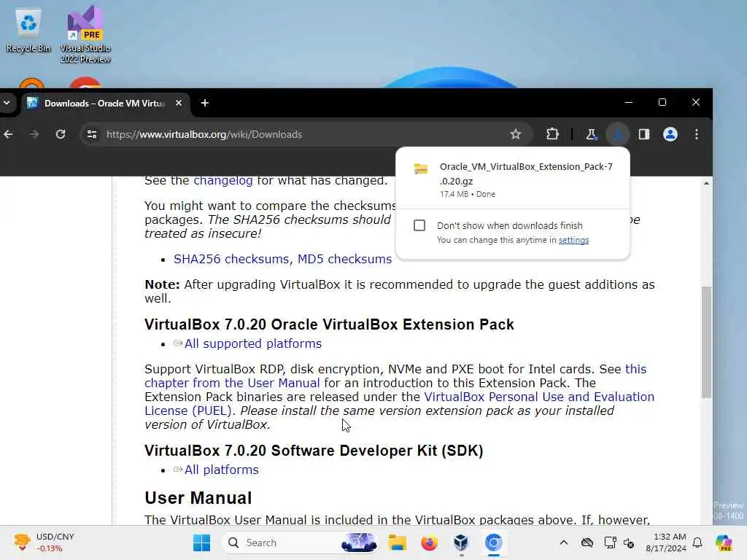Open the volume muted tray icon
Screen dimensions: 747x560
click(629, 542)
